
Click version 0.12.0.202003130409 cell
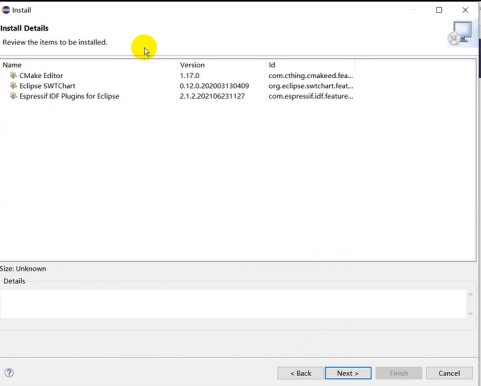point(214,86)
